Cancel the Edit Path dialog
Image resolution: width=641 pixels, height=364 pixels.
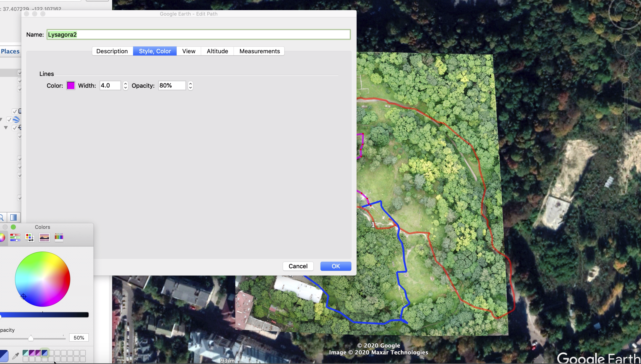point(298,266)
